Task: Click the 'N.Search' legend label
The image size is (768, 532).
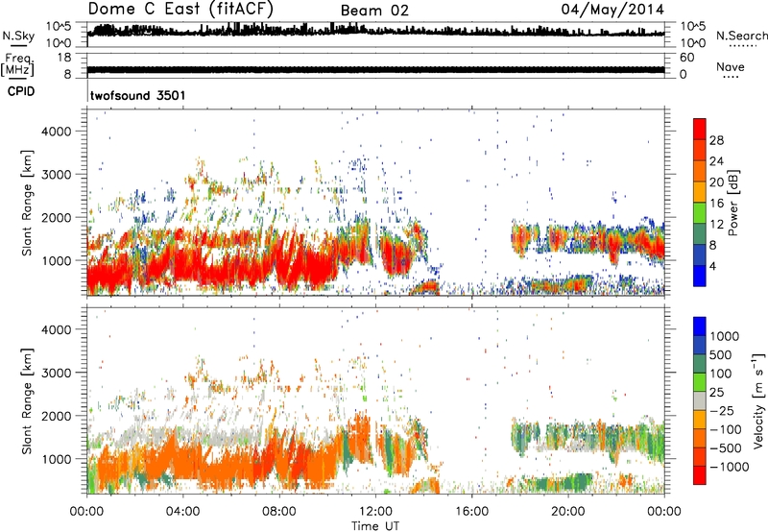Action: pyautogui.click(x=741, y=36)
